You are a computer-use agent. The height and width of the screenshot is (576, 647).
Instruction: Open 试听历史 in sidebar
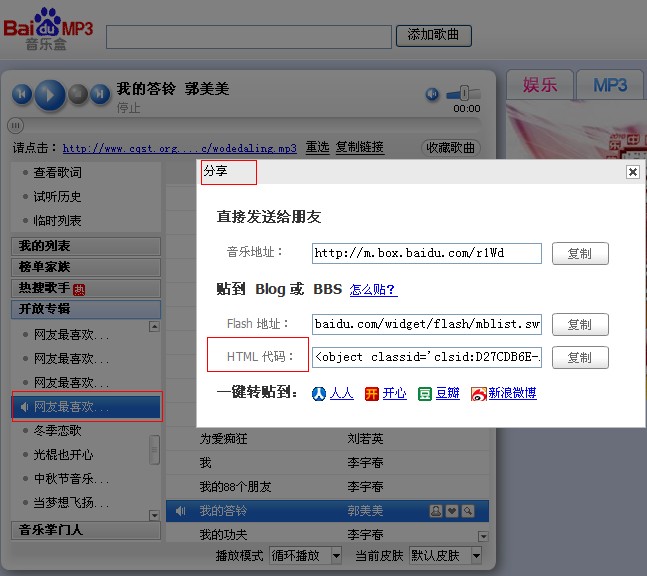pyautogui.click(x=57, y=196)
